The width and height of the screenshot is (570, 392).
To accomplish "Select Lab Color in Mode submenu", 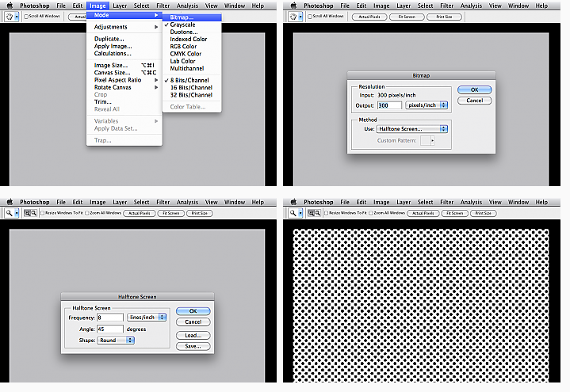I will (x=192, y=61).
